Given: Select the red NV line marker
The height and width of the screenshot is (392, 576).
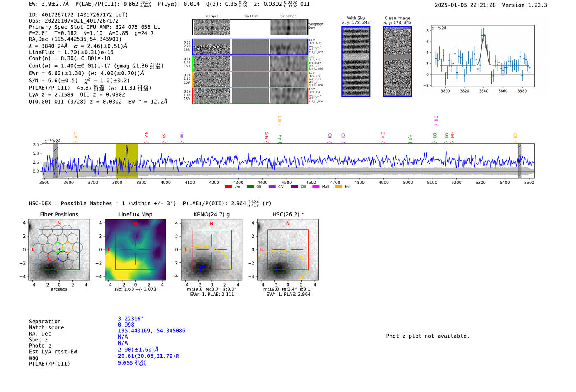Looking at the screenshot, I should tap(146, 137).
